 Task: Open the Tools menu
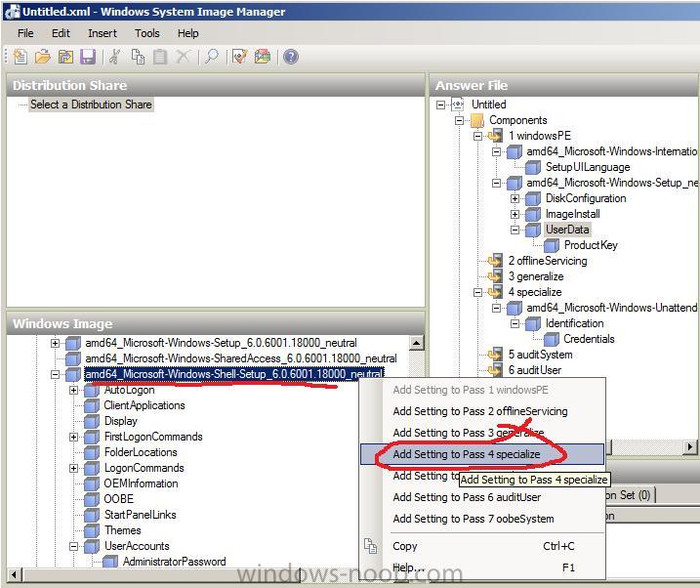tap(147, 33)
